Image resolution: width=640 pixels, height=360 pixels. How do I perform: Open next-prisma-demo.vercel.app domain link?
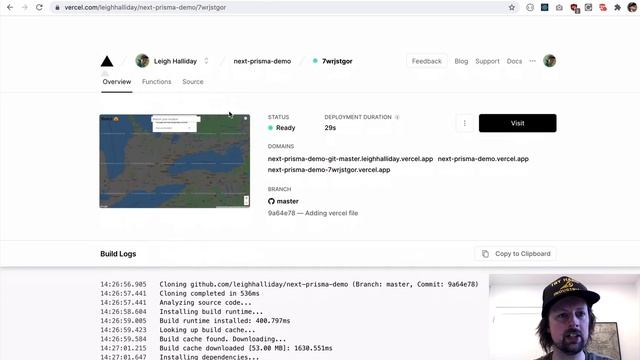(x=483, y=159)
